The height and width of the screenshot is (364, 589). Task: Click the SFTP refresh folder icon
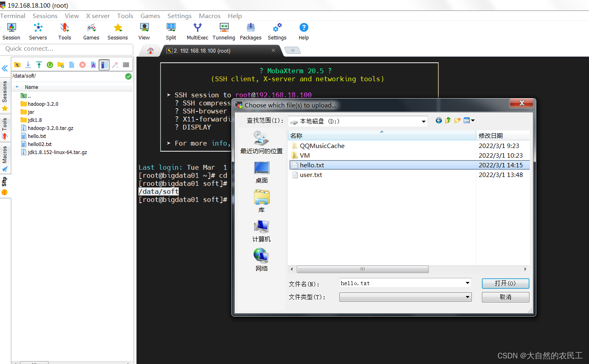[x=50, y=65]
